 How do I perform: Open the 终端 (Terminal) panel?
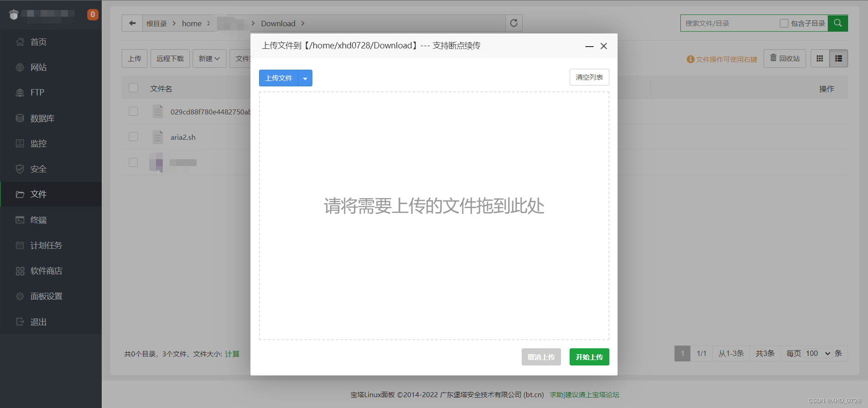coord(38,220)
